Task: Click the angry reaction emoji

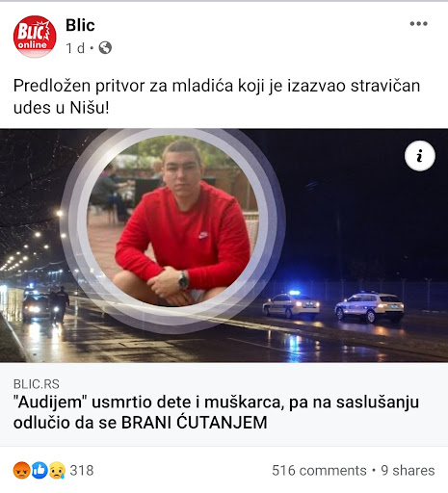Action: tap(21, 471)
